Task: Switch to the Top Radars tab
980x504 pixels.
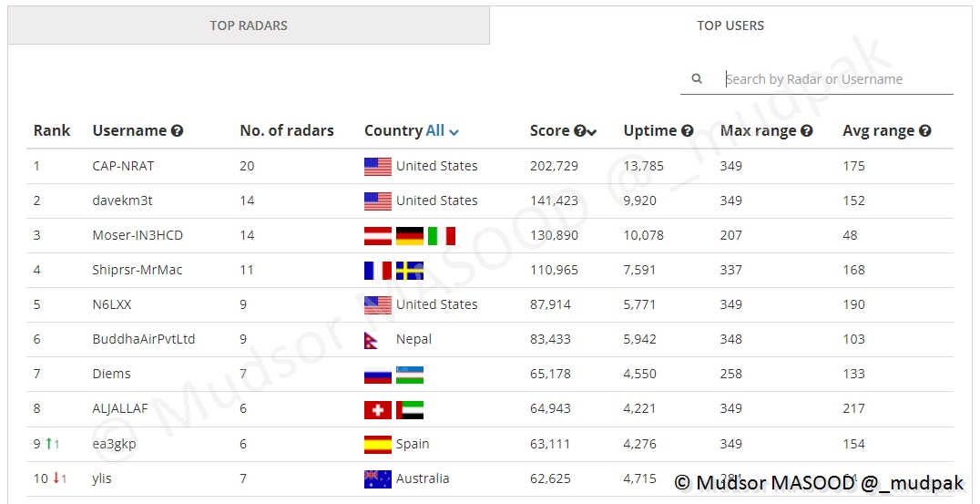Action: click(249, 26)
